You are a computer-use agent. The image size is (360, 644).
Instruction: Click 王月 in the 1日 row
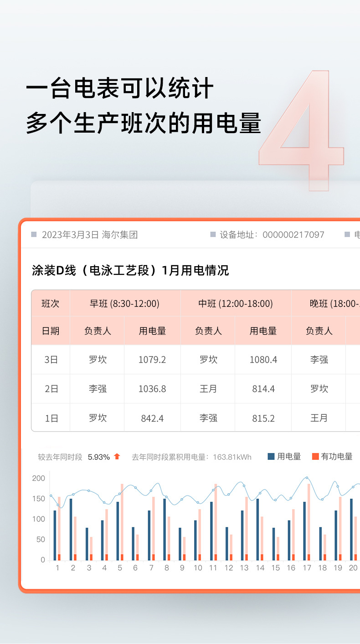point(319,418)
